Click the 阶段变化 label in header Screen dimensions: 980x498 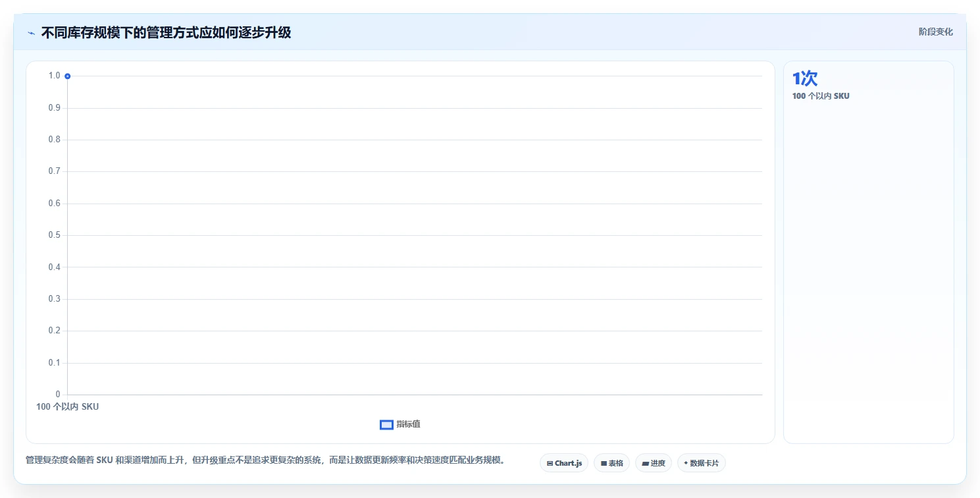tap(935, 32)
